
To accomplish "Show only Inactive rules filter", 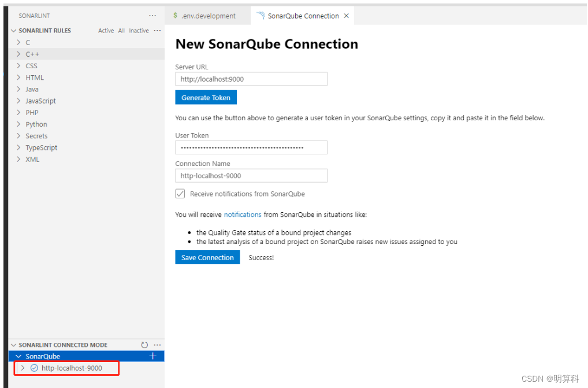I will 139,31.
